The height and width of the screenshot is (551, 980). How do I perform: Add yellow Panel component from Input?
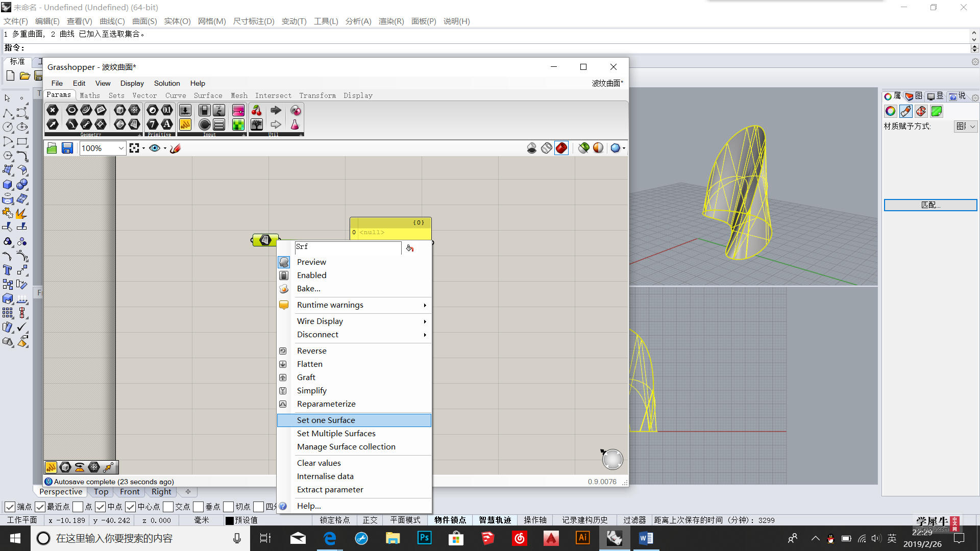[x=185, y=124]
